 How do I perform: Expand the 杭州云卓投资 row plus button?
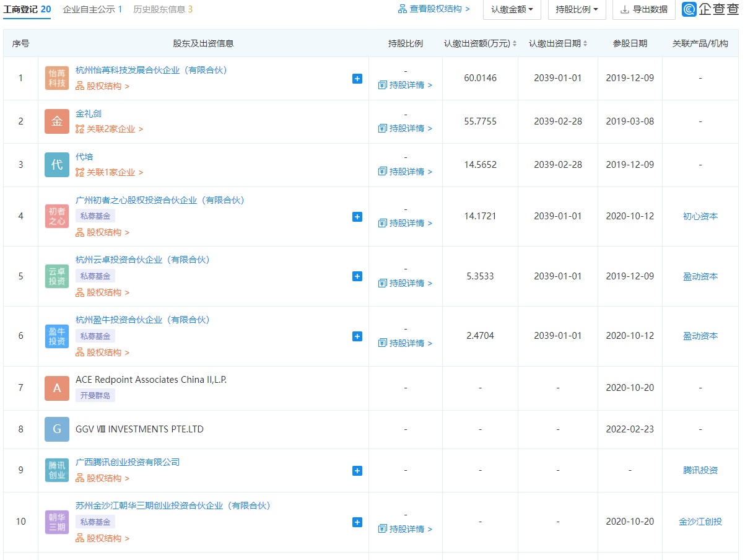click(357, 276)
